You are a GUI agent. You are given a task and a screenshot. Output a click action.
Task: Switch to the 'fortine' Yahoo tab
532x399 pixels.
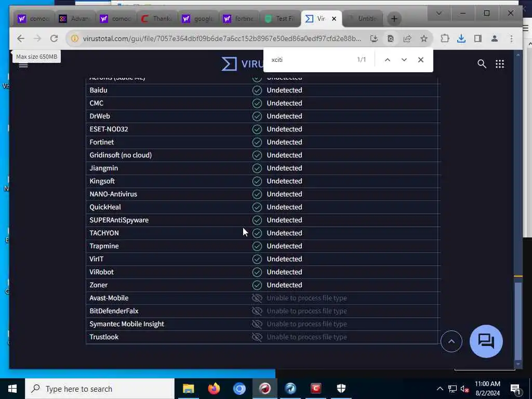[239, 19]
